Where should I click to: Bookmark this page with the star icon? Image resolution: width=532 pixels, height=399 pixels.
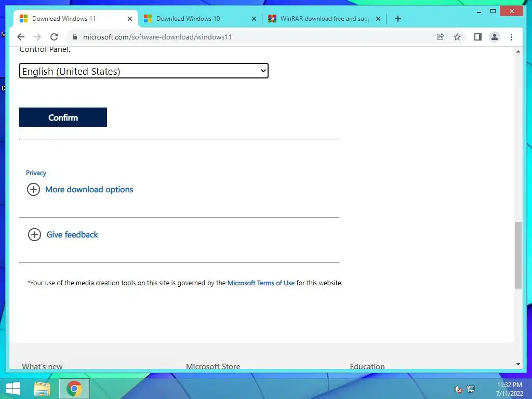(x=457, y=37)
